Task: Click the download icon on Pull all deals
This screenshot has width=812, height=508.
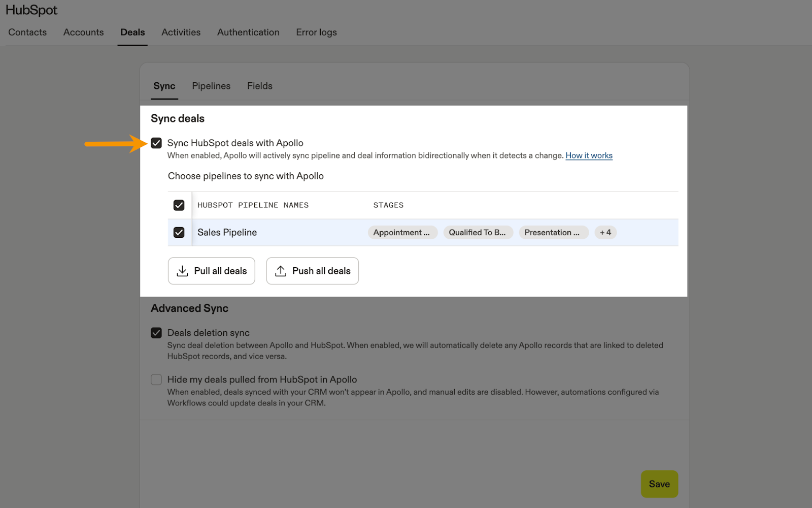Action: 182,271
